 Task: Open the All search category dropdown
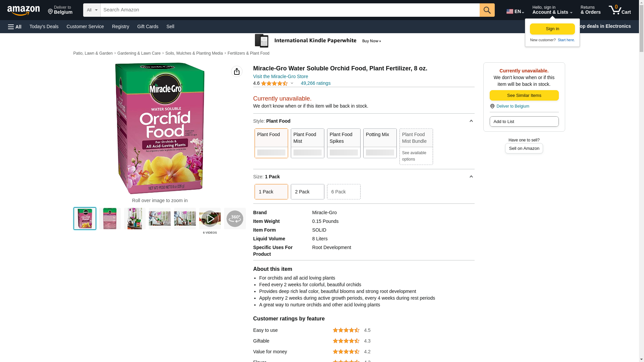92,10
